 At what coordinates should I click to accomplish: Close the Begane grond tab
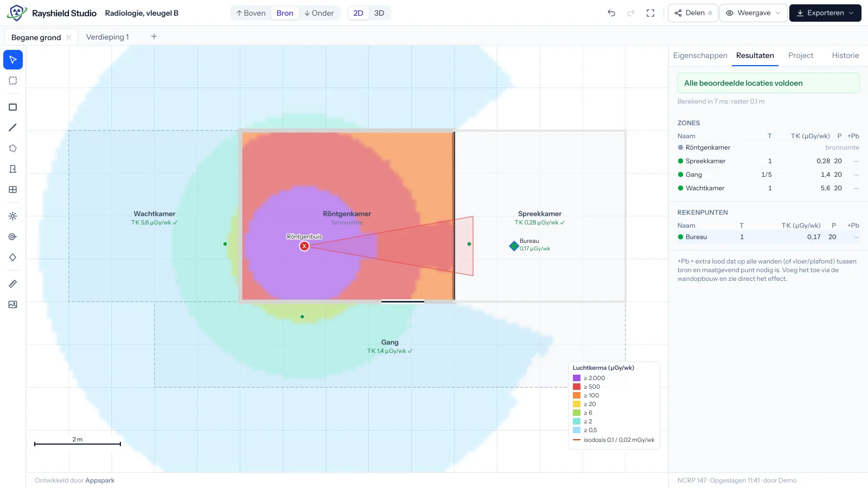click(x=68, y=37)
